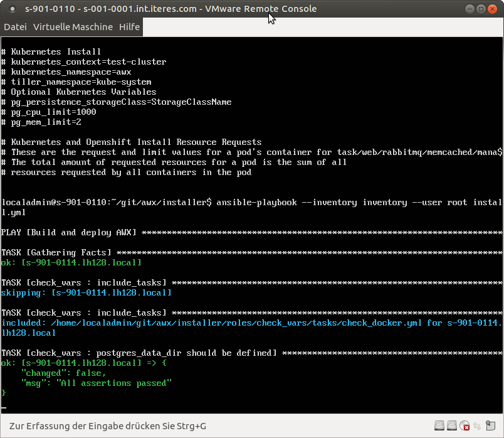Click the 'kubernetes_context=test-cluster' line
The width and height of the screenshot is (504, 438).
pos(84,61)
